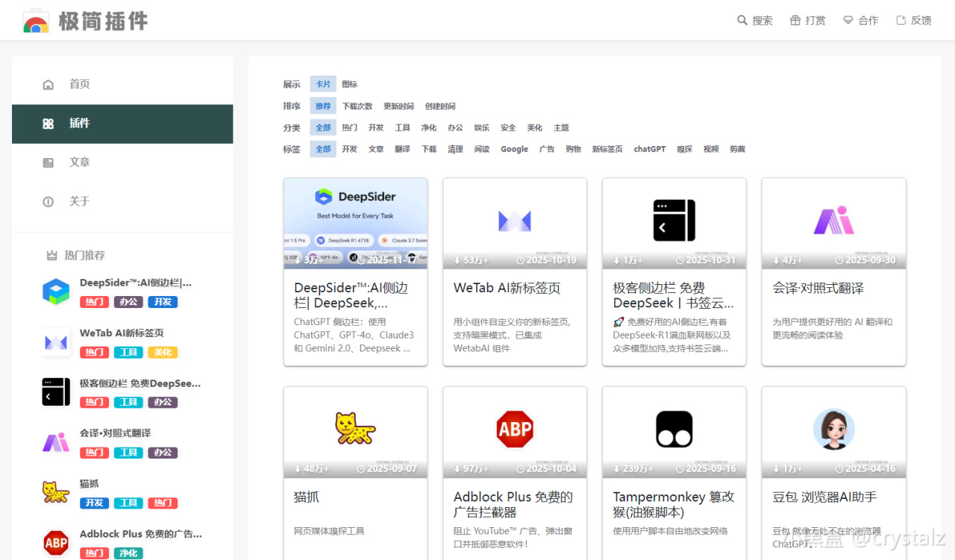Click the 极客侧边栏 black panel icon on card
The height and width of the screenshot is (560, 955).
point(674,220)
